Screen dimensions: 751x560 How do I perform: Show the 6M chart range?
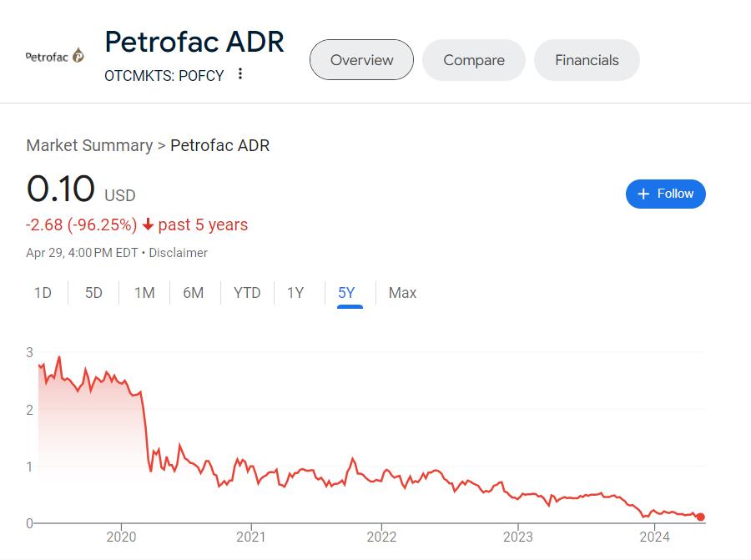tap(194, 293)
